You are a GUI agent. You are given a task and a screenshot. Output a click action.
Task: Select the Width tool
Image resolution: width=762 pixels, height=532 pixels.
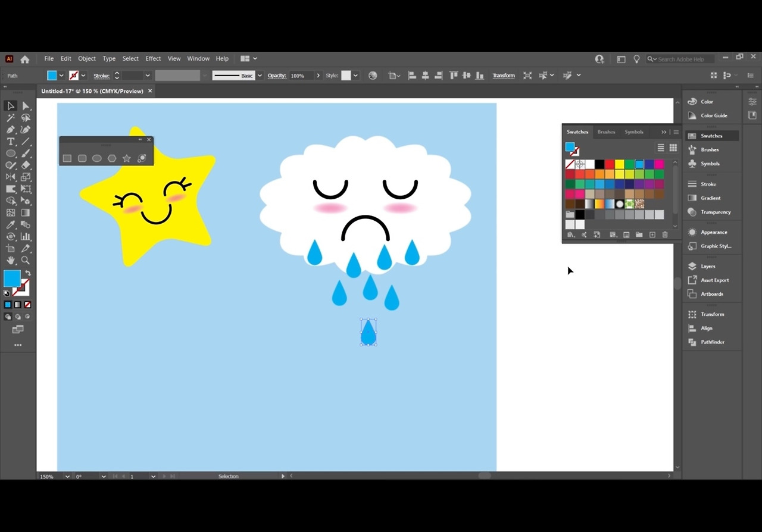pyautogui.click(x=11, y=189)
